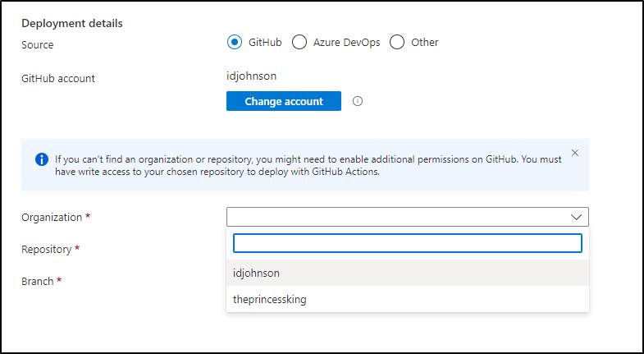Pick theprincessking from the organization list

pos(408,299)
